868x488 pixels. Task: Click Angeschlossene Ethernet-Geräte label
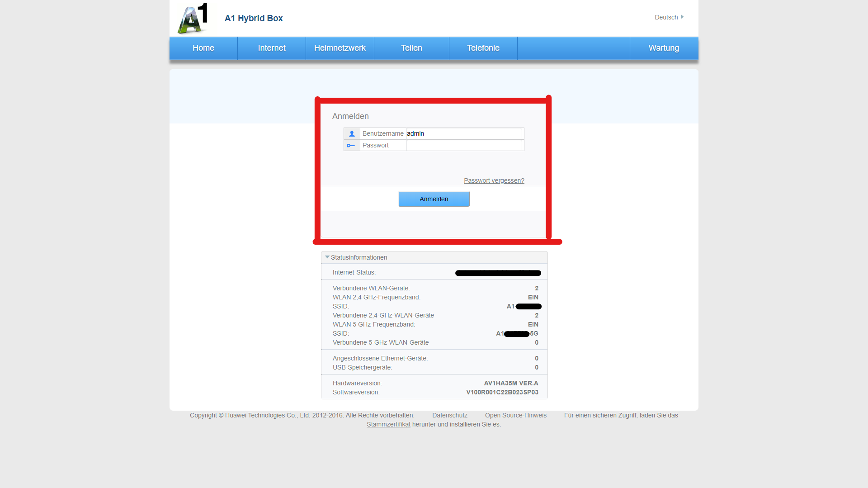pyautogui.click(x=380, y=358)
